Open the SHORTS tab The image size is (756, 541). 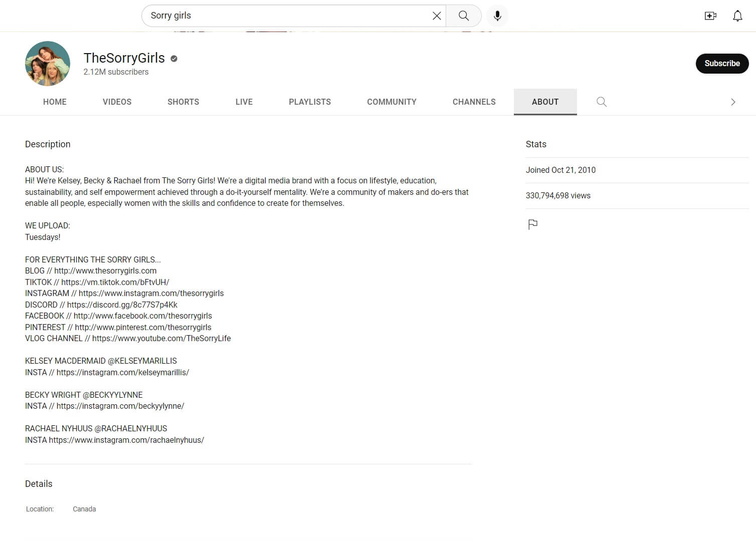pyautogui.click(x=183, y=102)
